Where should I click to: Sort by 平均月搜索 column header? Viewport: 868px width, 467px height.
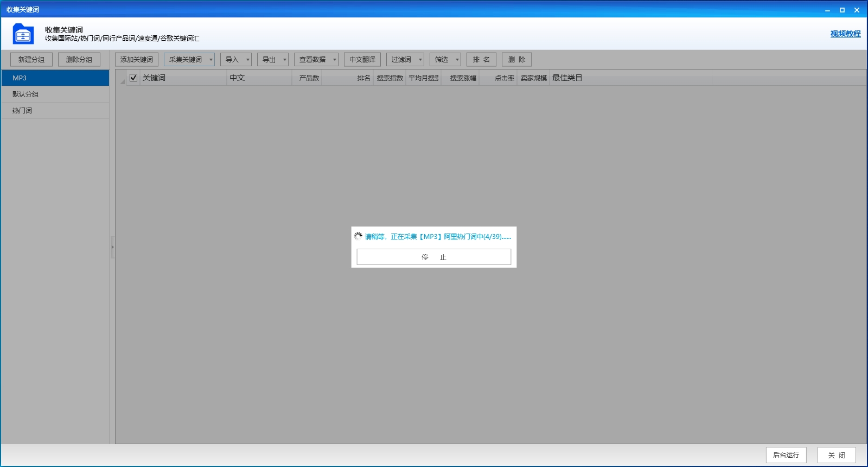tap(424, 78)
